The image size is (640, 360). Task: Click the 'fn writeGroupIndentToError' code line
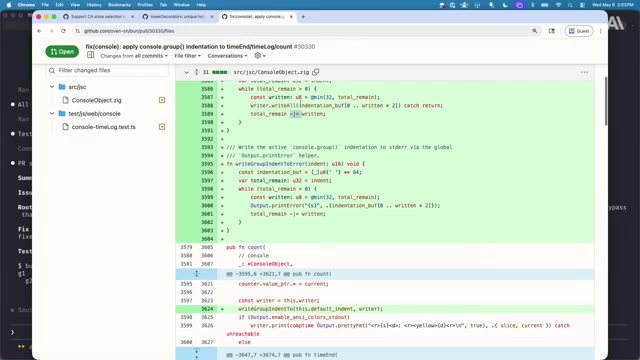point(296,164)
